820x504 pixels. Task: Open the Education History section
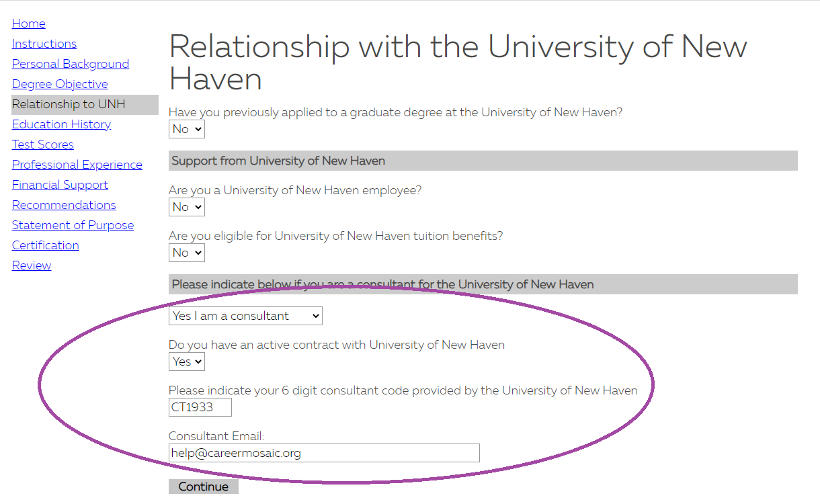[x=61, y=124]
